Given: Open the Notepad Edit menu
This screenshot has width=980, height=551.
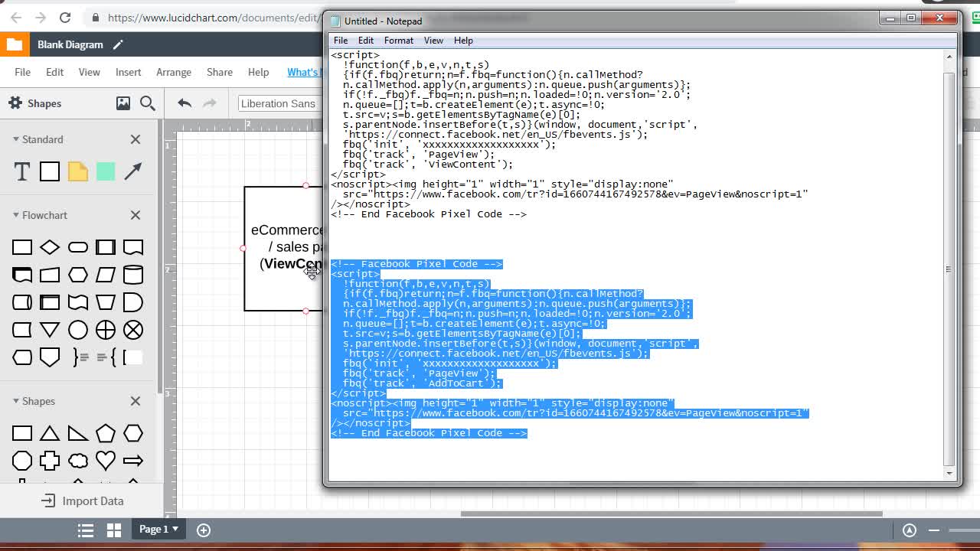Looking at the screenshot, I should 366,41.
